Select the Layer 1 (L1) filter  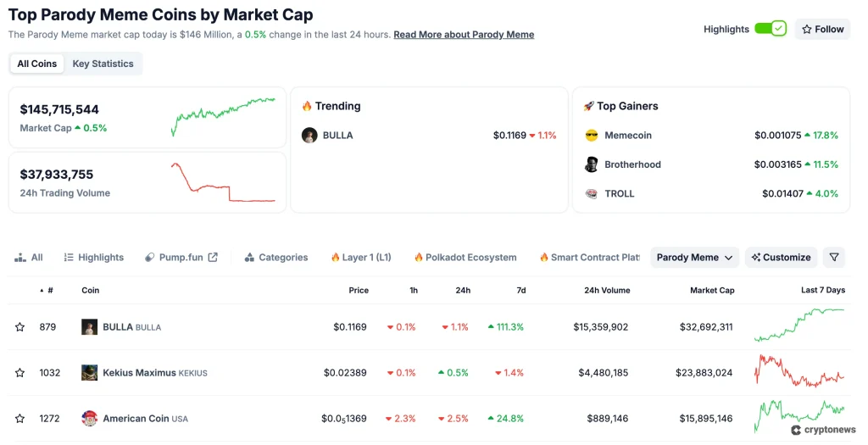tap(360, 258)
